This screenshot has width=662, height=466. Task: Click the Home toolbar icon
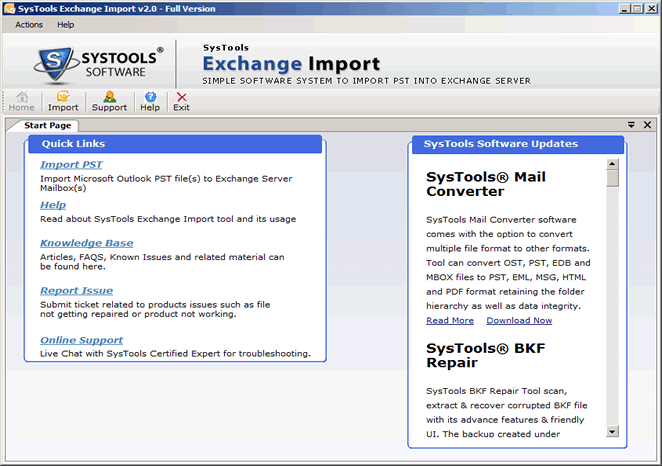[22, 102]
